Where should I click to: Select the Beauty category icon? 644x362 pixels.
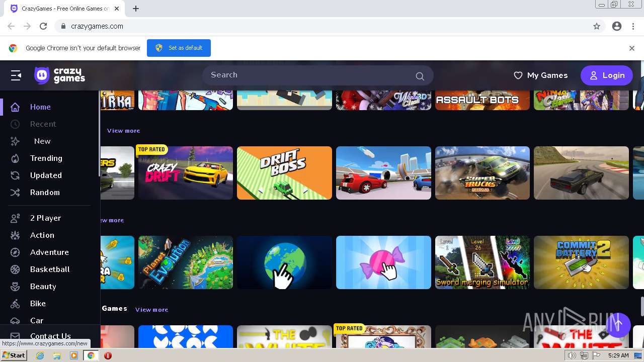15,287
